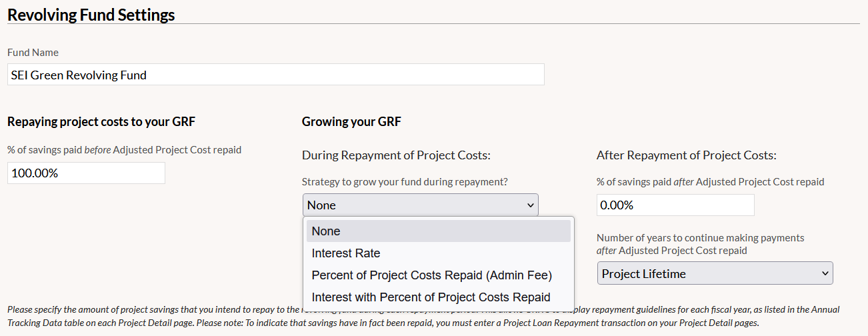
Task: Select the Interest Rate option
Action: click(439, 253)
